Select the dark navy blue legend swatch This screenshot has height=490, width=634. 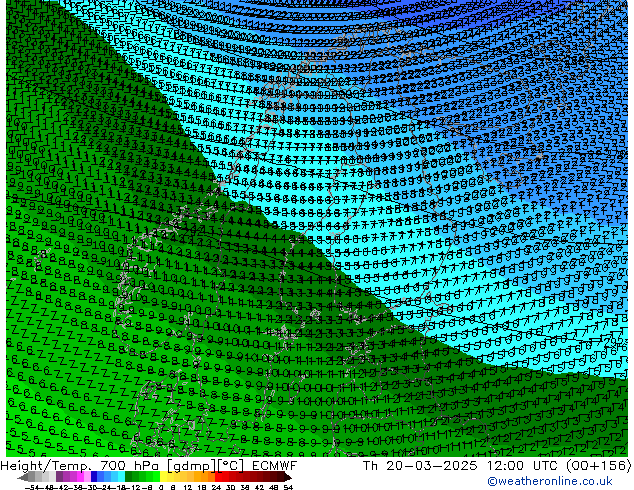(x=94, y=477)
